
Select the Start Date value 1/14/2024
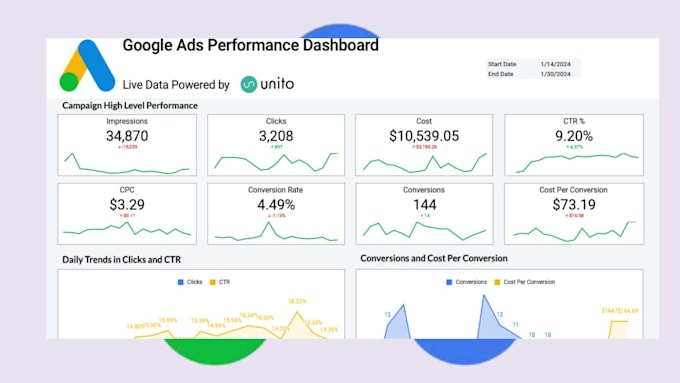555,64
